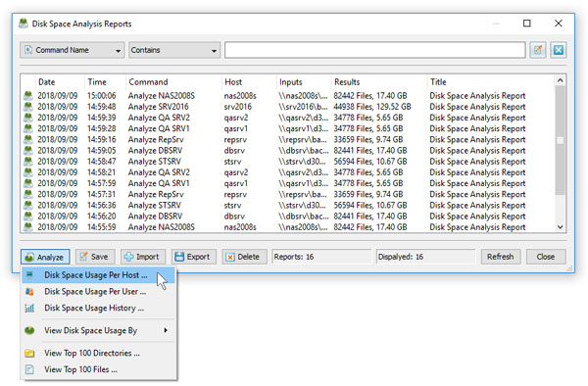Screen dimensions: 588x386
Task: Click the Disk Space Usage Per User icon
Action: [29, 292]
